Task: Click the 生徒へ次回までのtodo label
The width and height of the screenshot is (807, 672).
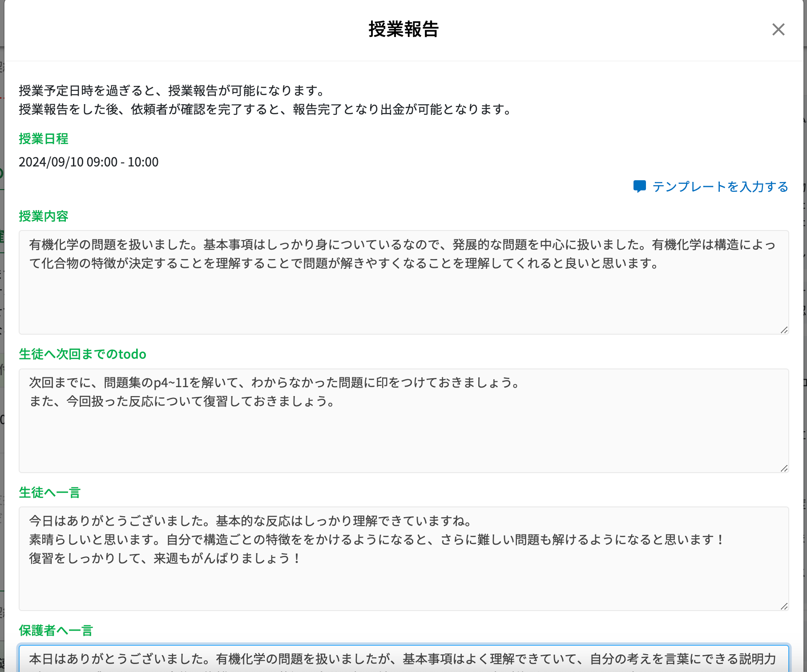Action: pyautogui.click(x=82, y=354)
